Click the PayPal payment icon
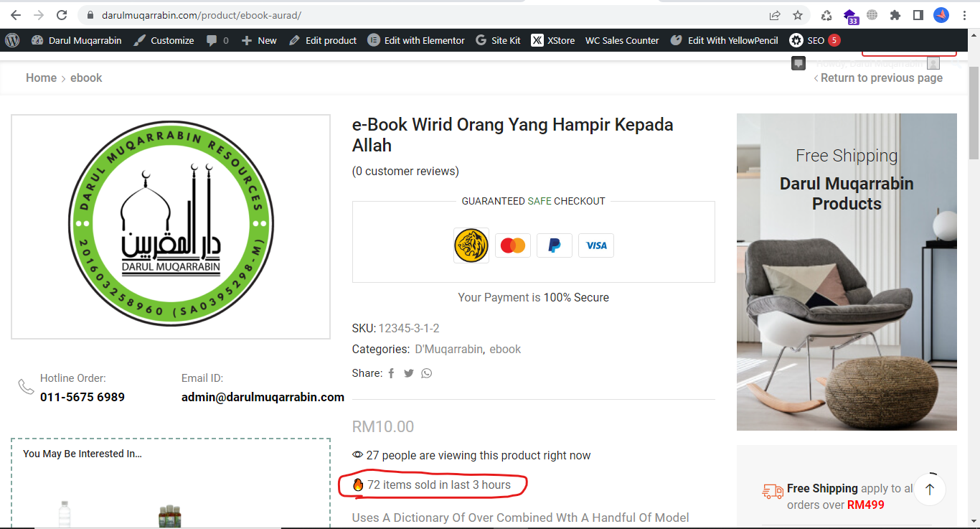Image resolution: width=980 pixels, height=529 pixels. pyautogui.click(x=555, y=245)
